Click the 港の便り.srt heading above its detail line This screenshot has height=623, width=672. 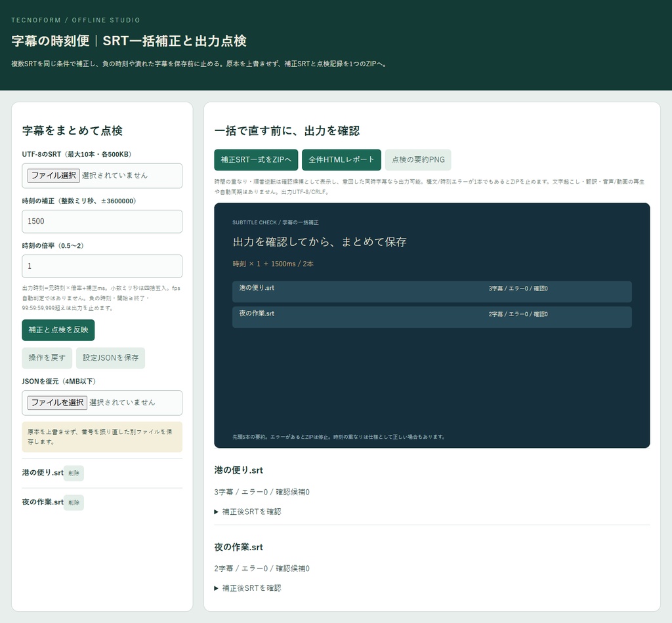pyautogui.click(x=239, y=471)
